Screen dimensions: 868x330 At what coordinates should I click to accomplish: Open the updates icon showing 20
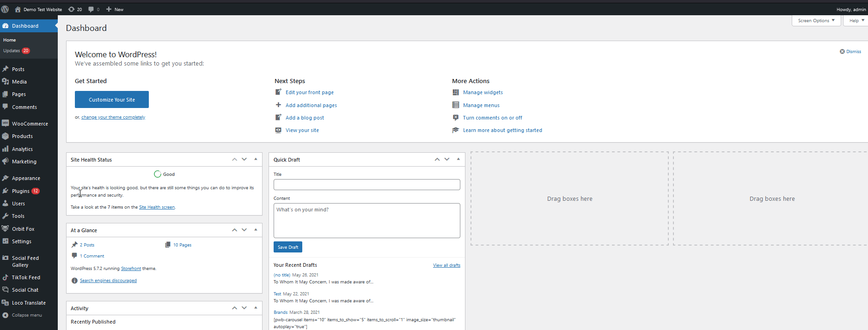coord(75,9)
